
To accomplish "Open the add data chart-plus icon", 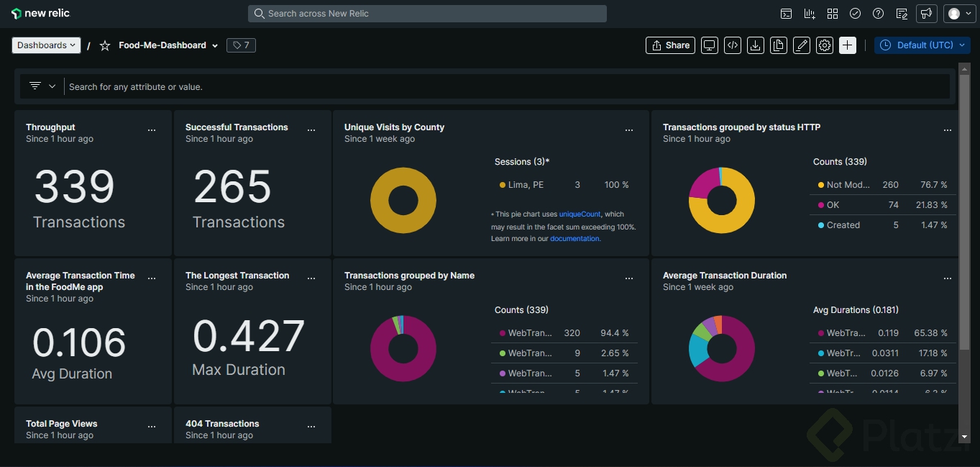I will click(x=810, y=14).
